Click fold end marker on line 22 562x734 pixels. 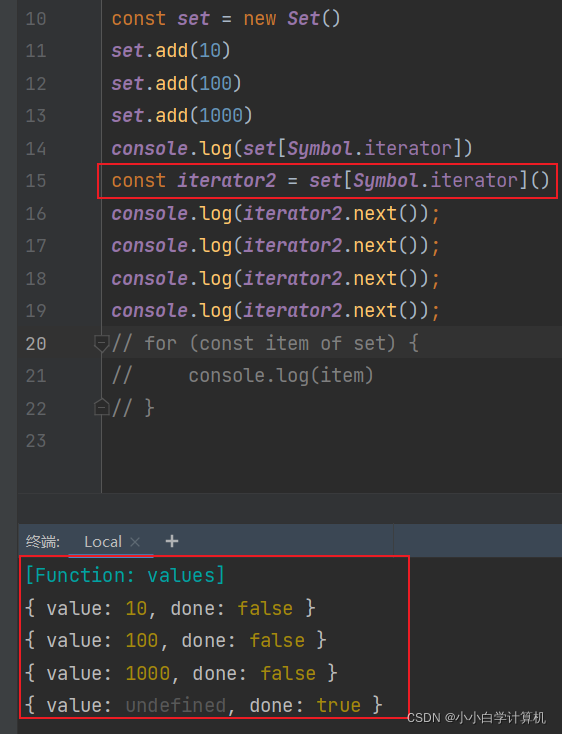click(x=102, y=408)
